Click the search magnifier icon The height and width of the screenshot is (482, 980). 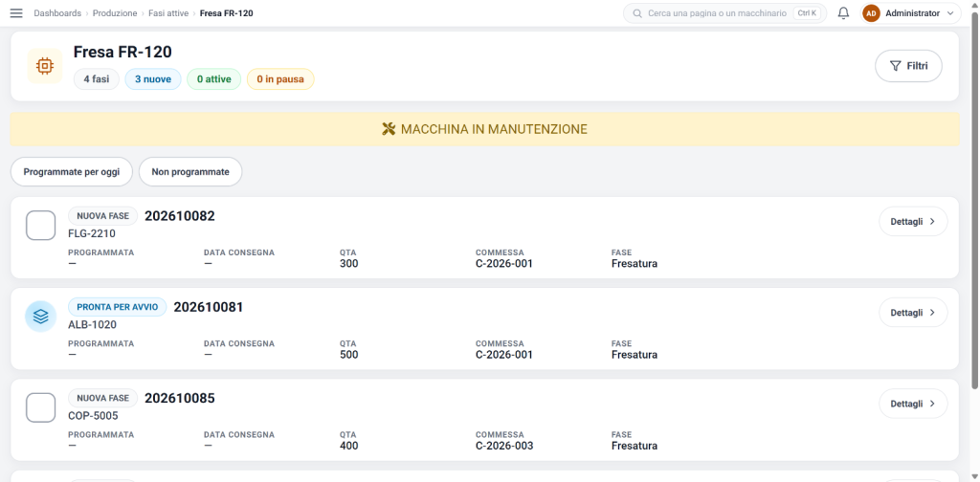[x=637, y=13]
